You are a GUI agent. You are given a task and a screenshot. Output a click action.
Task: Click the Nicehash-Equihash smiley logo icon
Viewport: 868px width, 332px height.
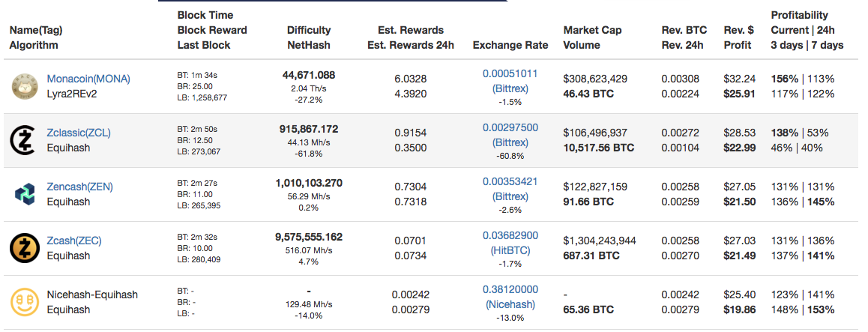click(25, 302)
